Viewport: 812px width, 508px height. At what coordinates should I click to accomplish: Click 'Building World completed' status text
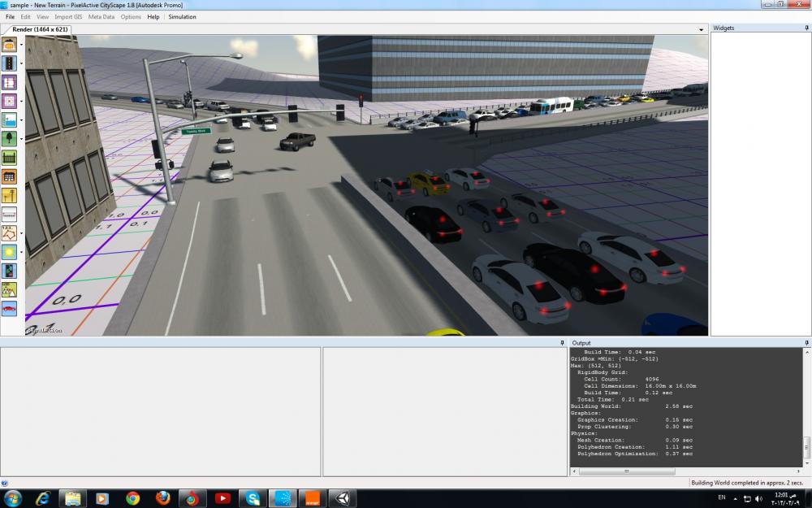pyautogui.click(x=747, y=483)
